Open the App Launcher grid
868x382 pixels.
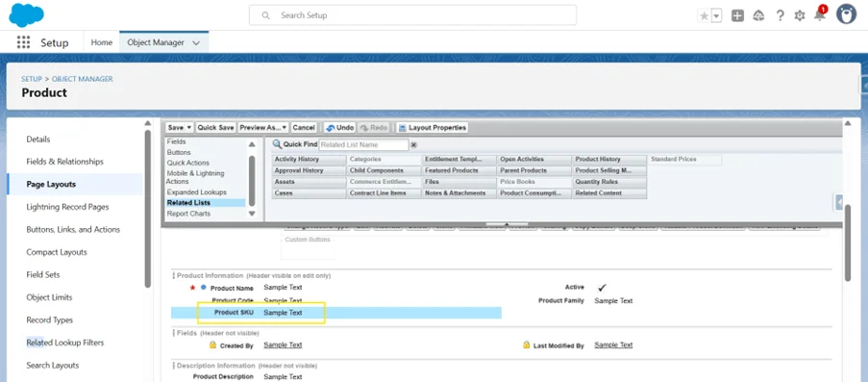[x=23, y=42]
